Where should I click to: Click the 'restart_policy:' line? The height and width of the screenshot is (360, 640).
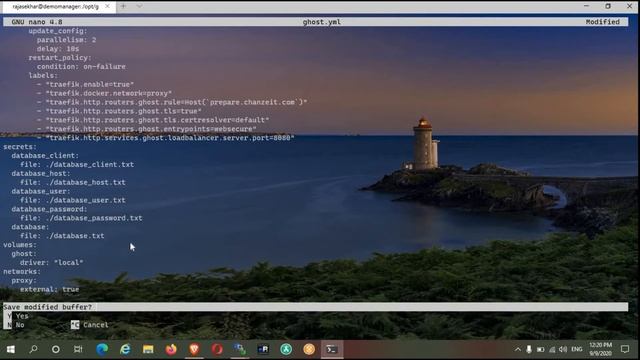[60, 58]
